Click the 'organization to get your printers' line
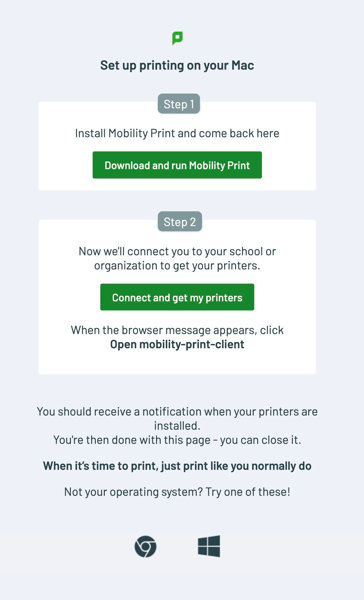 (177, 266)
